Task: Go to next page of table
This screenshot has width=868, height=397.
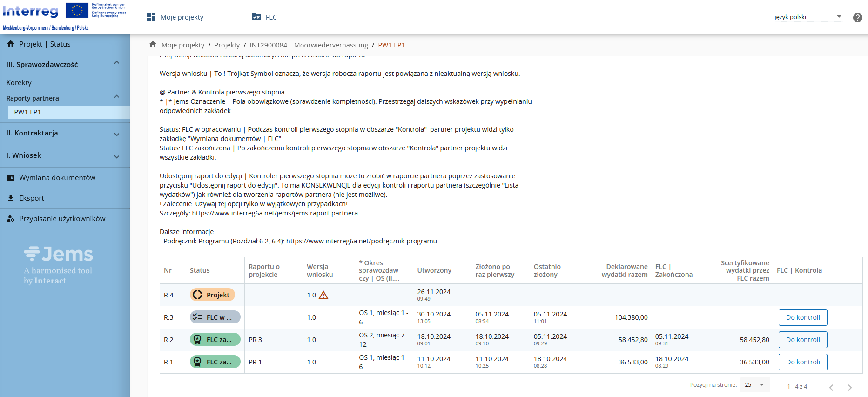Action: coord(849,387)
